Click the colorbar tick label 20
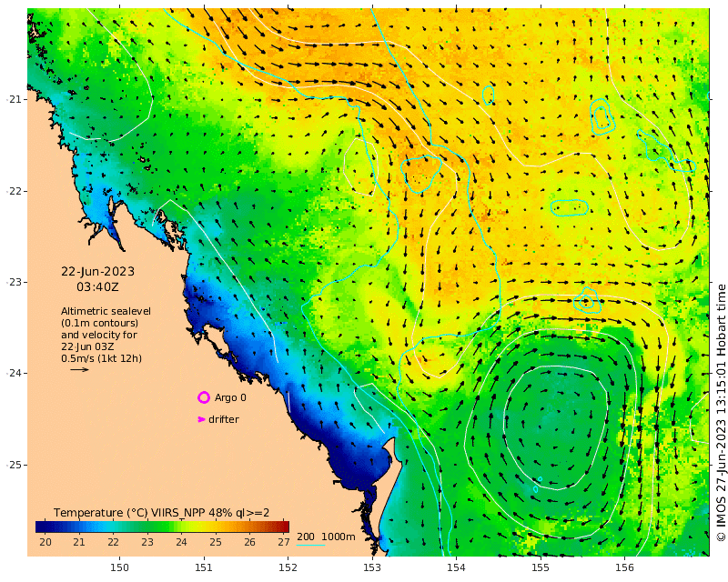The height and width of the screenshot is (582, 728). (45, 542)
